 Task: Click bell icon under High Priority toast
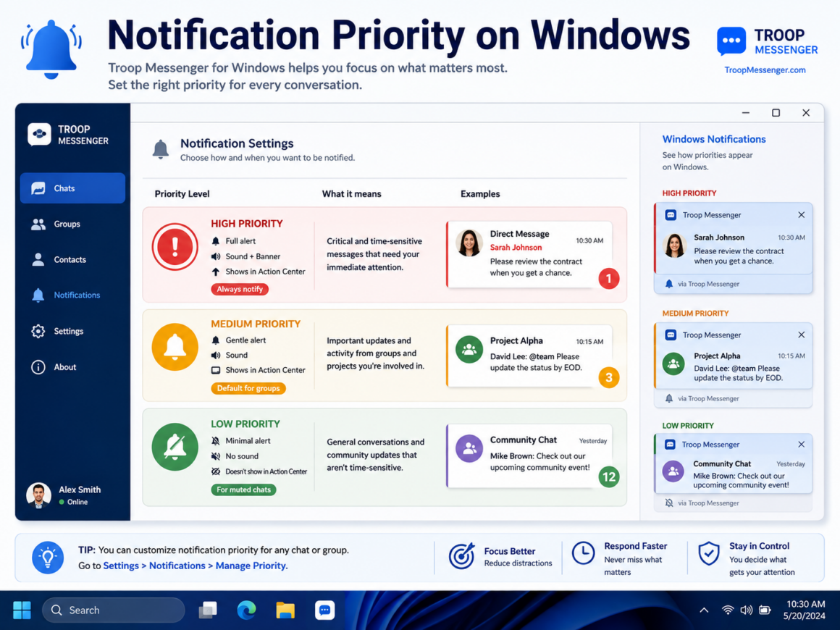point(669,284)
